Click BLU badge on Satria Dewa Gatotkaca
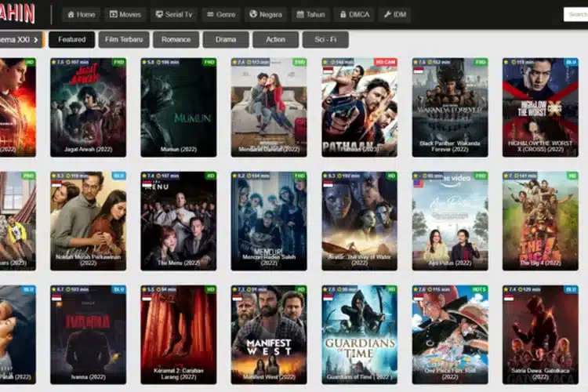The height and width of the screenshot is (392, 588). [571, 289]
